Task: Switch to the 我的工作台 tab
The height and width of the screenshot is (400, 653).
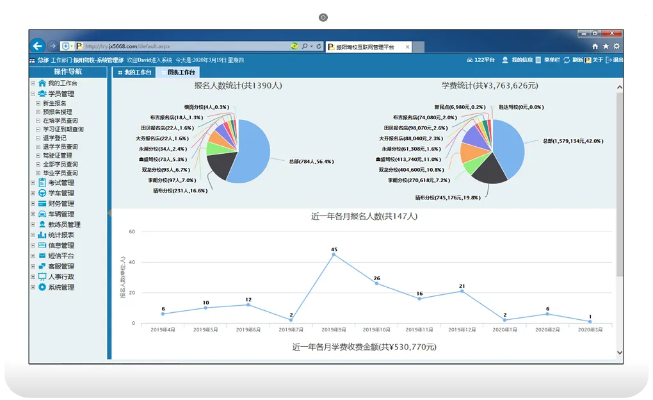Action: (135, 72)
